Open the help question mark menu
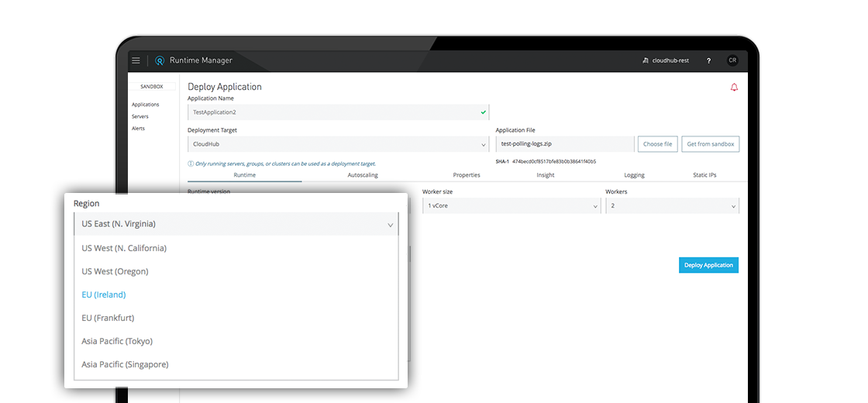868x403 pixels. 708,61
